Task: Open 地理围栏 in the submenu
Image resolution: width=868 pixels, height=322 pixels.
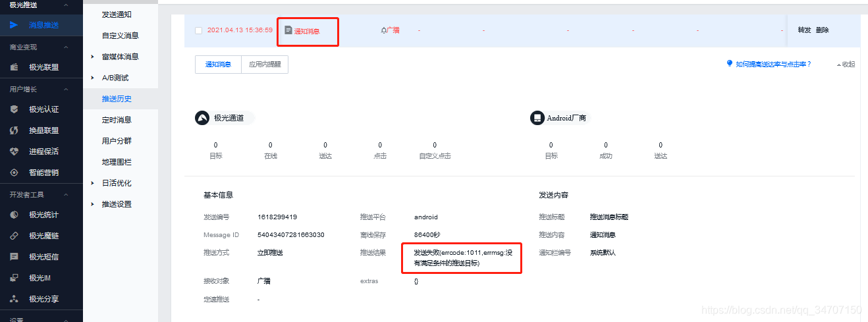Action: pyautogui.click(x=117, y=162)
